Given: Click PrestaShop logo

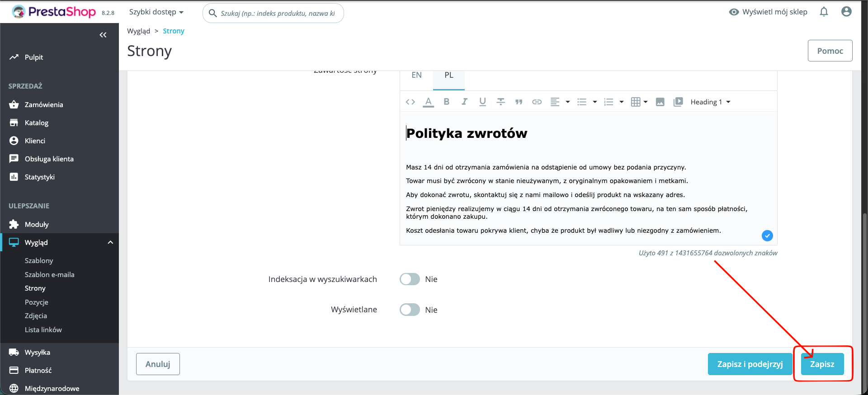Looking at the screenshot, I should click(x=54, y=12).
